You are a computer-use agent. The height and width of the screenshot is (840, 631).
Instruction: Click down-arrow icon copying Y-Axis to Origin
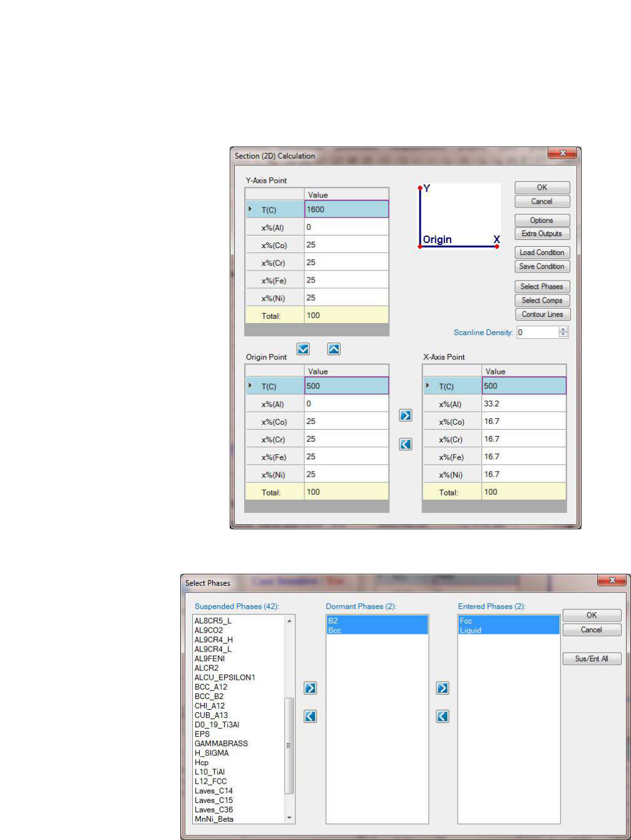pos(303,350)
